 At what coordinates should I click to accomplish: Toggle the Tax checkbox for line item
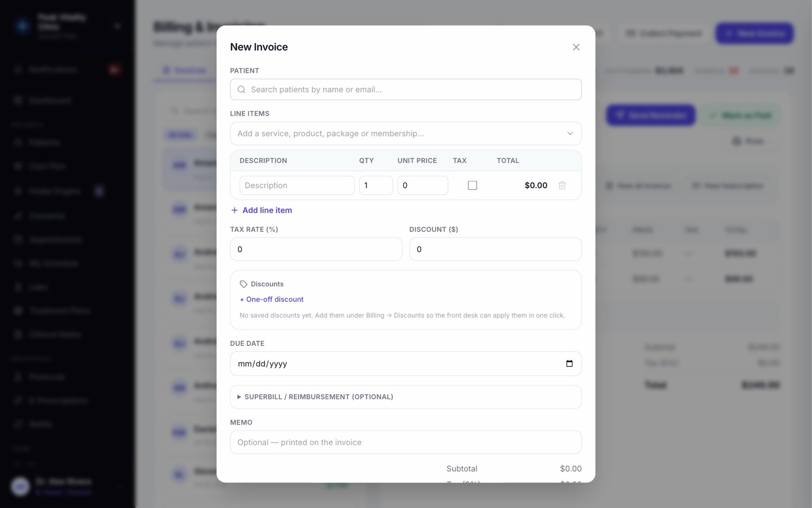(x=472, y=185)
